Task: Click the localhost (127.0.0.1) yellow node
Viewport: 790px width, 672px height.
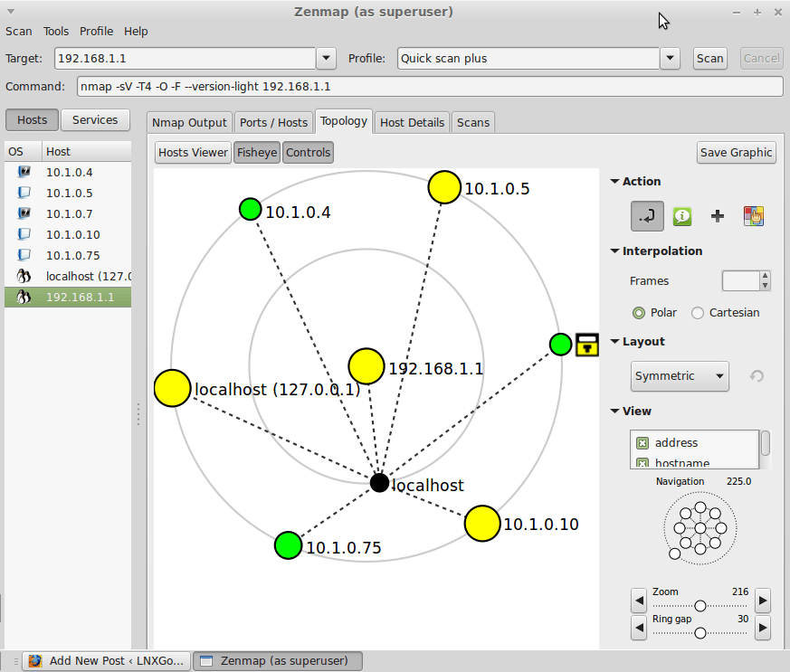Action: click(172, 388)
